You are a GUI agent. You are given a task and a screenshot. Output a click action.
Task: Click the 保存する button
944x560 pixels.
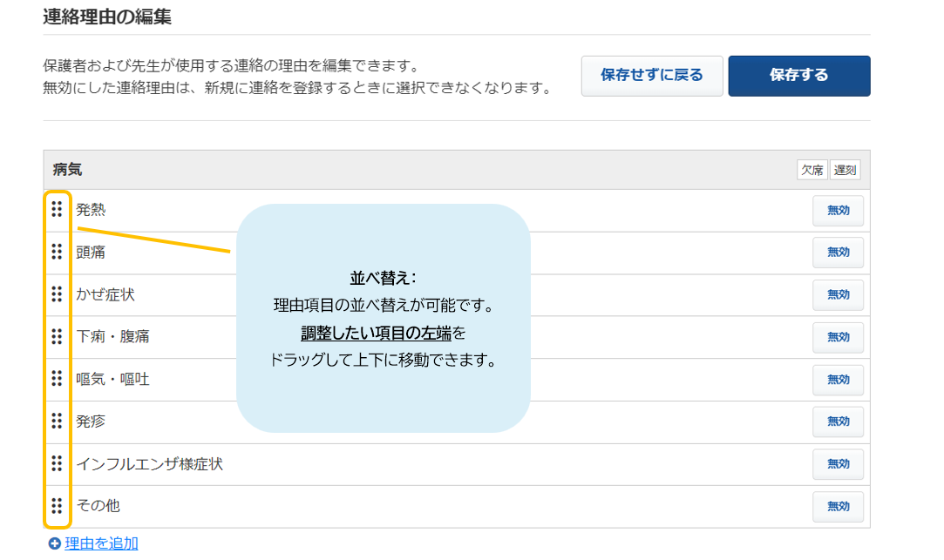click(x=799, y=76)
